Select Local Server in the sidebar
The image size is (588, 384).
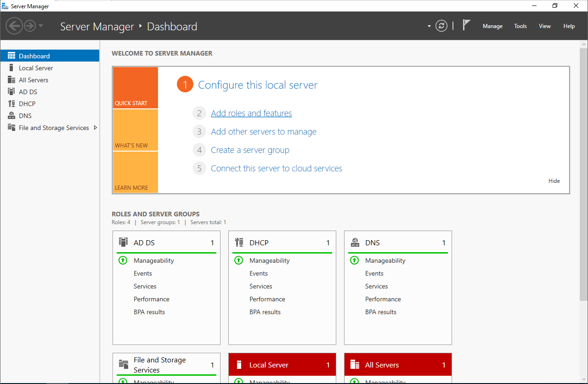coord(50,68)
